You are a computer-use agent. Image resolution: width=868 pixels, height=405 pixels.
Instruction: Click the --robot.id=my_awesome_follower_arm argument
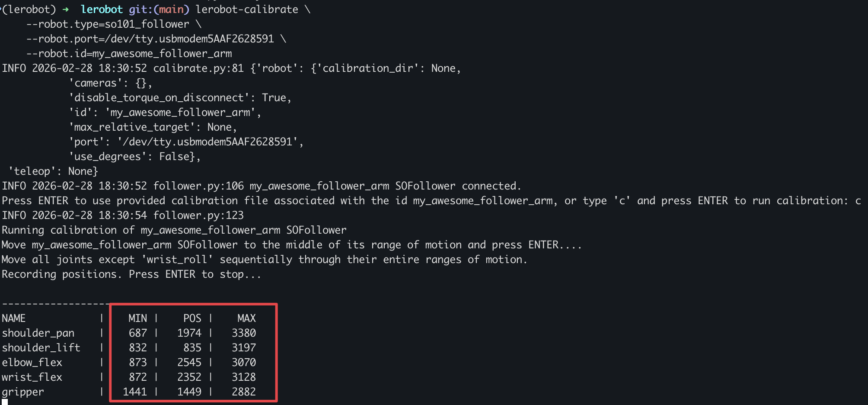[x=129, y=54]
